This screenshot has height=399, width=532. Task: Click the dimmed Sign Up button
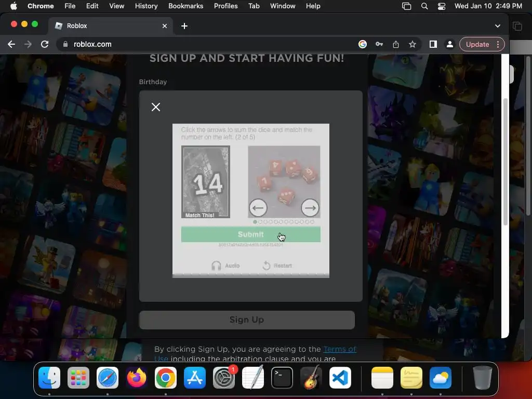pyautogui.click(x=247, y=320)
